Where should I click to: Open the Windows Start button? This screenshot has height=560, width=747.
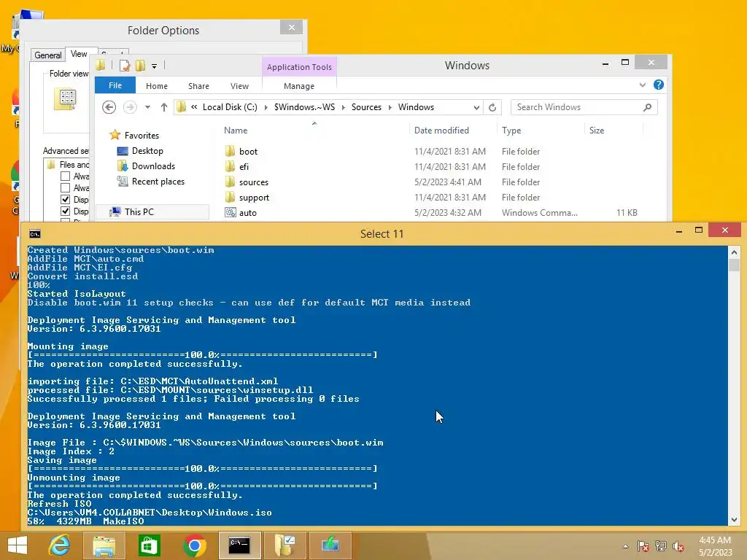pyautogui.click(x=18, y=545)
